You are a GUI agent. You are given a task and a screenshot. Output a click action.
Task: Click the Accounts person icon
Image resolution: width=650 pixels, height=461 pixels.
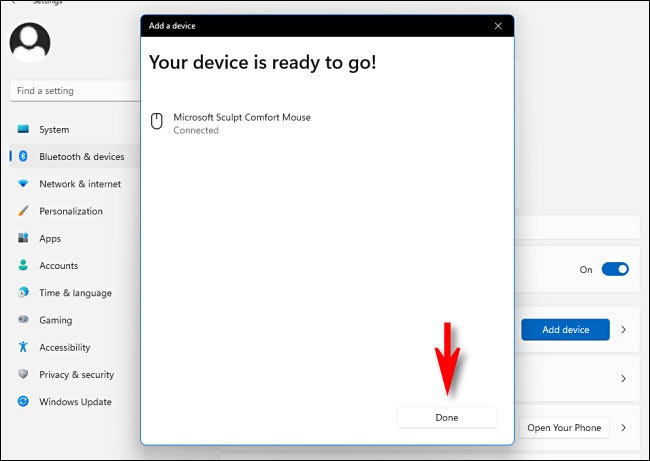point(22,266)
